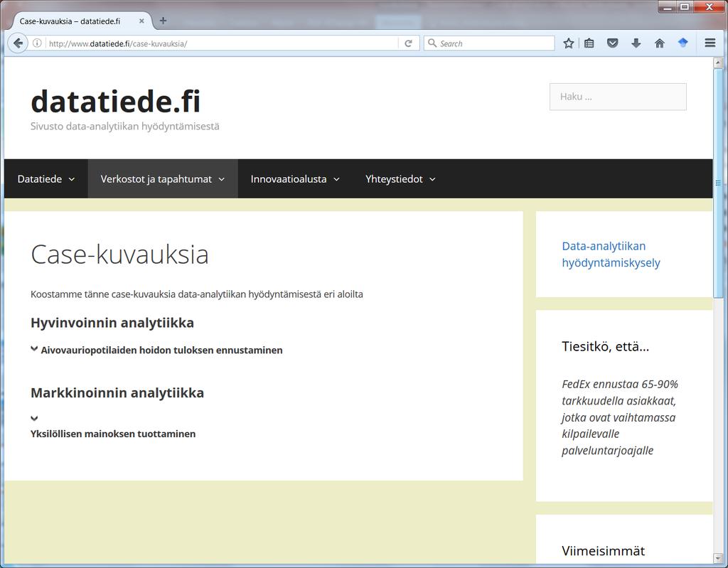
Task: Click the datatiede.fi site title
Action: (x=116, y=101)
